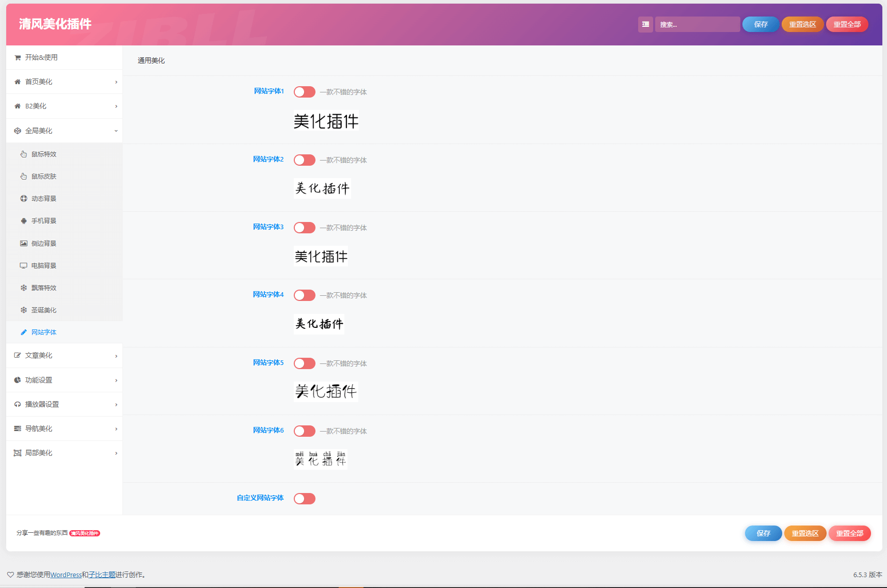Select the 手机背景 submenu item
Image resolution: width=887 pixels, height=588 pixels.
[64, 221]
